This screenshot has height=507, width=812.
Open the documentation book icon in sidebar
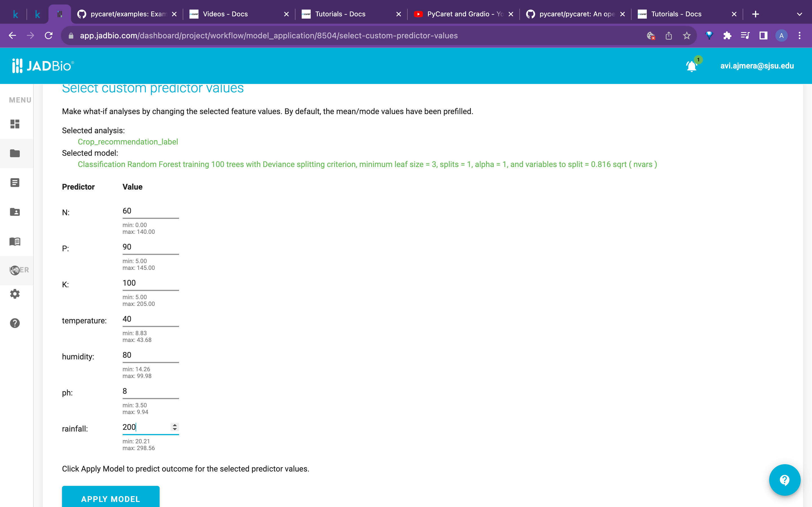(x=15, y=241)
